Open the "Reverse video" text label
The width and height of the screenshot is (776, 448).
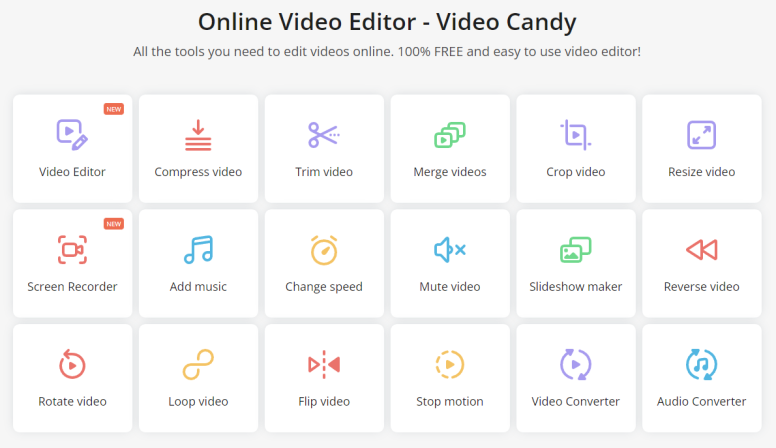click(x=701, y=287)
